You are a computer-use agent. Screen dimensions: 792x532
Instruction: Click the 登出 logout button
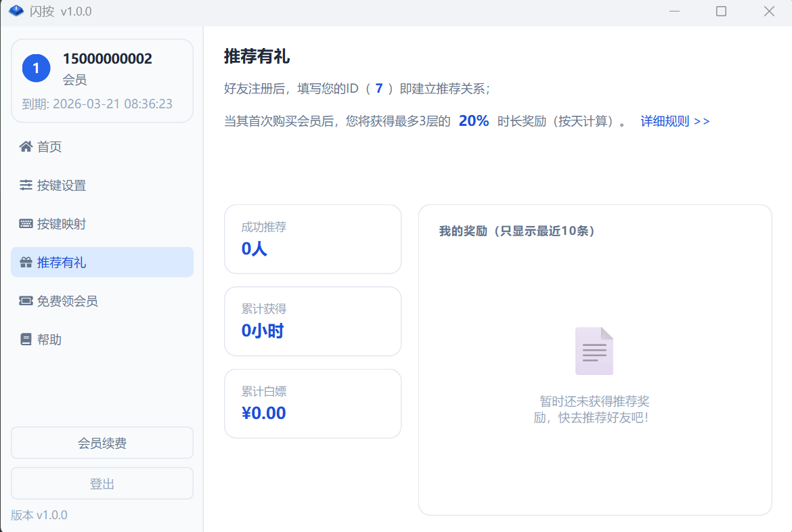click(x=102, y=483)
